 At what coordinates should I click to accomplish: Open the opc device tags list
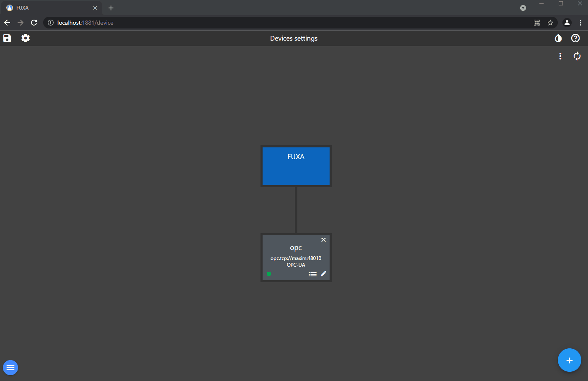(312, 274)
